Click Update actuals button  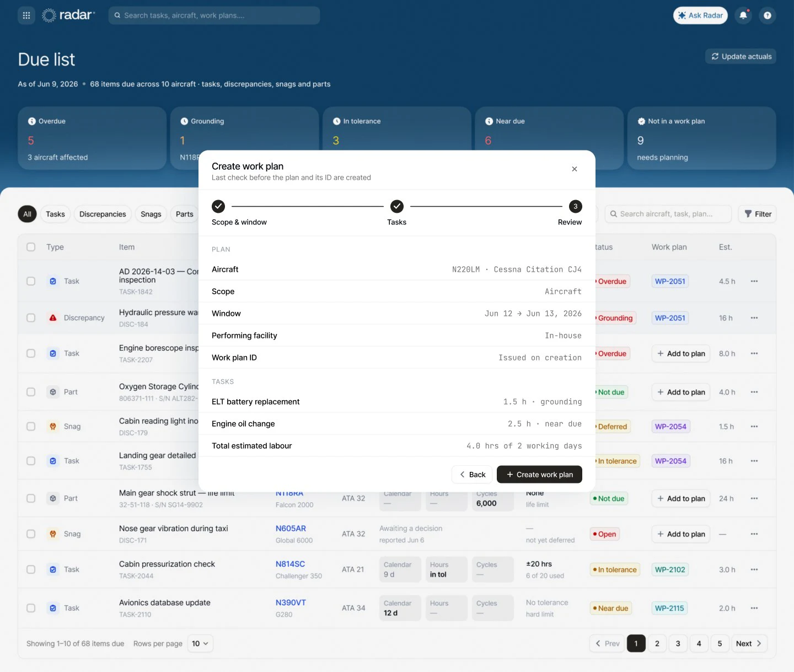pos(741,56)
